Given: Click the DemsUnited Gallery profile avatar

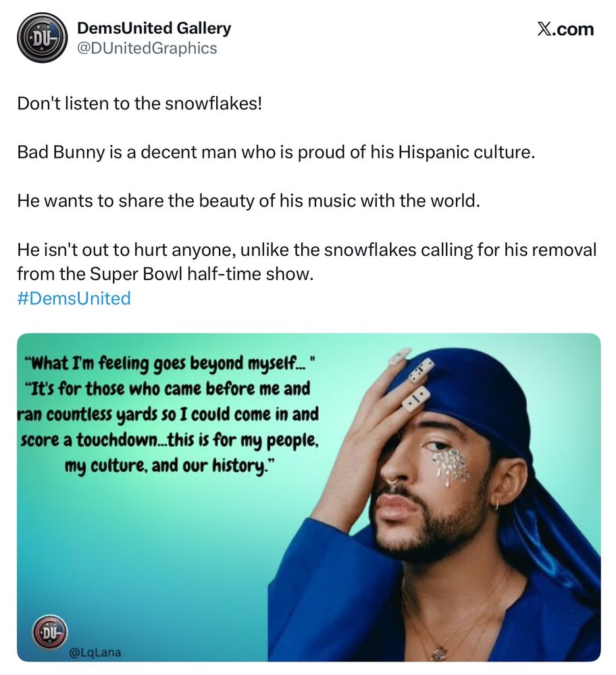Looking at the screenshot, I should click(x=42, y=37).
